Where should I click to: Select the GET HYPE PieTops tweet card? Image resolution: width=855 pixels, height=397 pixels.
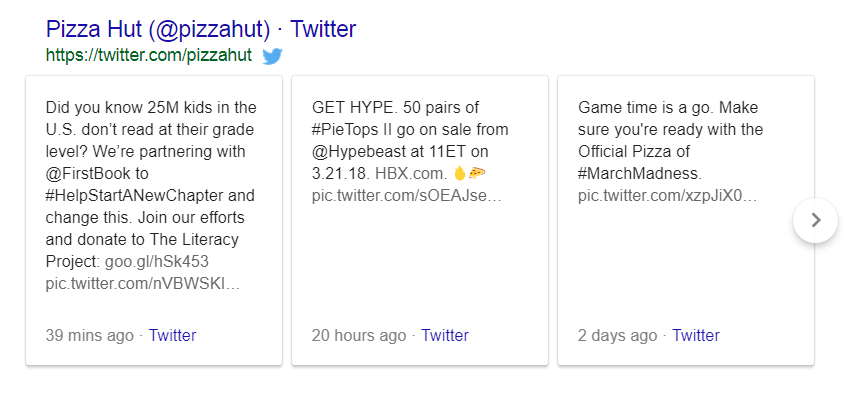tap(420, 220)
